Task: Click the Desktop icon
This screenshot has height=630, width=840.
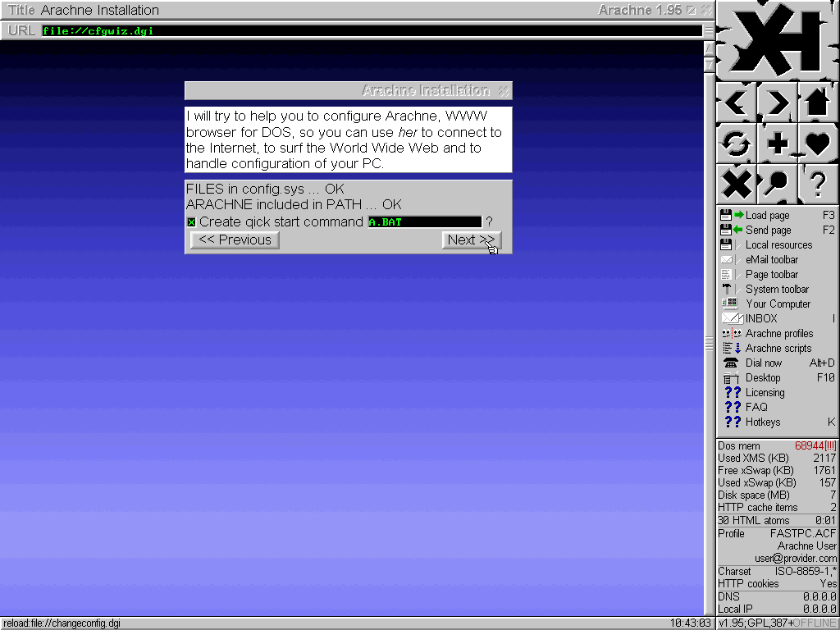Action: 731,378
